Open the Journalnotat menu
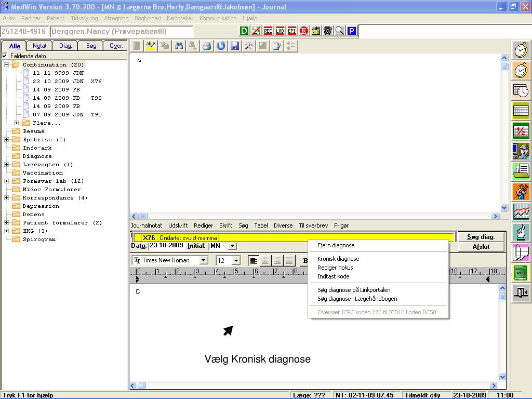The height and width of the screenshot is (399, 532). pos(147,225)
